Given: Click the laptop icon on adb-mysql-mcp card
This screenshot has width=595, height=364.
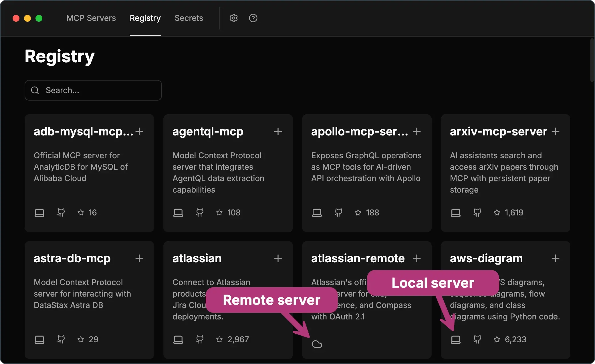Looking at the screenshot, I should click(x=39, y=212).
